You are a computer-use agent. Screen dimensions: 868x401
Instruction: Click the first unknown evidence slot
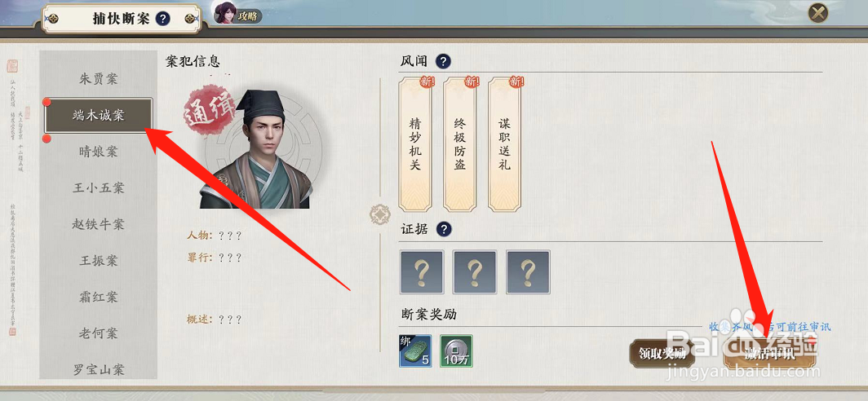(x=422, y=271)
